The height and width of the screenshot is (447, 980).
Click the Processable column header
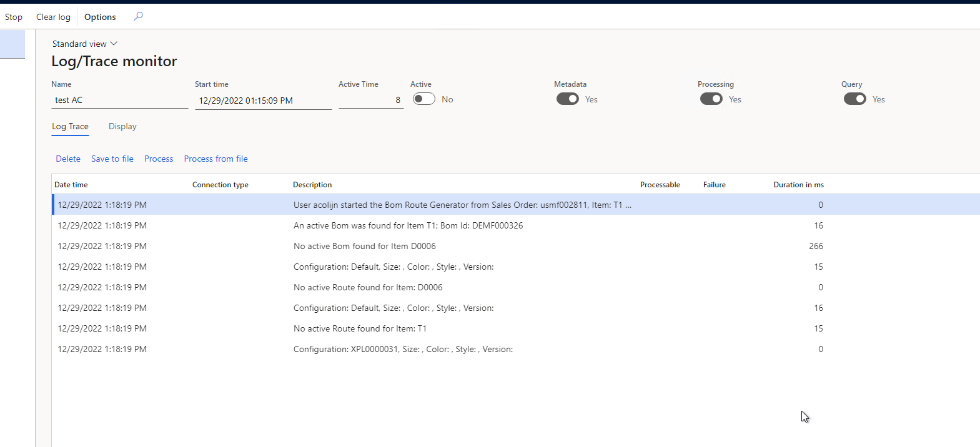[660, 185]
